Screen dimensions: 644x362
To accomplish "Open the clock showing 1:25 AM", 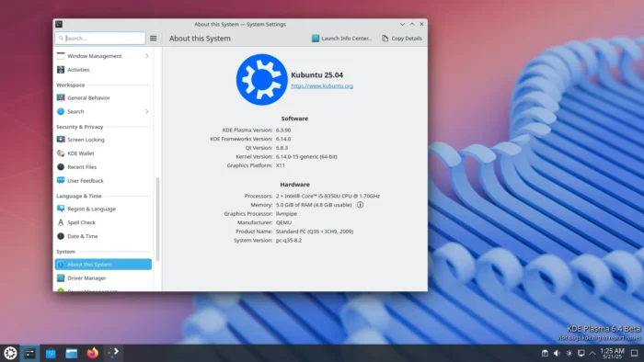I will click(612, 353).
